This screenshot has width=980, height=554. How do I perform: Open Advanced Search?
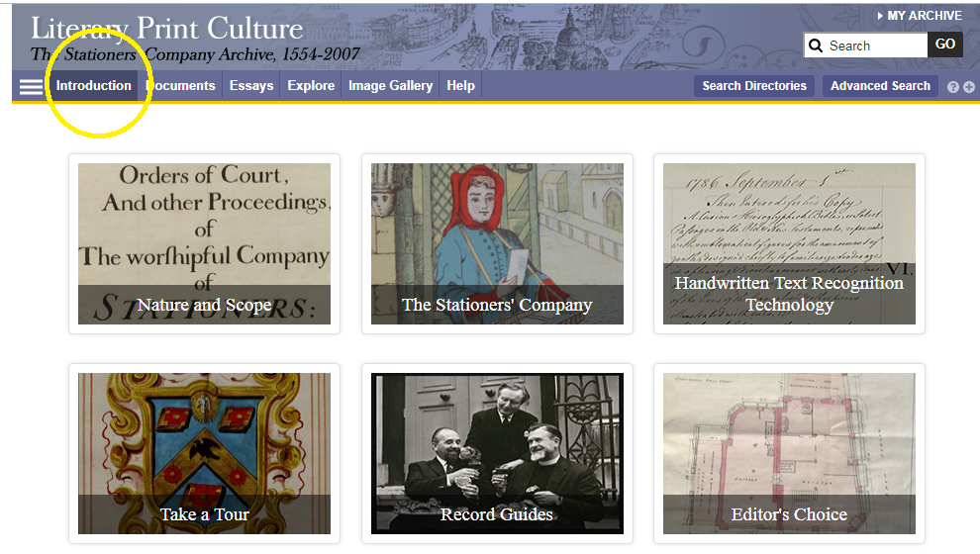click(x=880, y=85)
